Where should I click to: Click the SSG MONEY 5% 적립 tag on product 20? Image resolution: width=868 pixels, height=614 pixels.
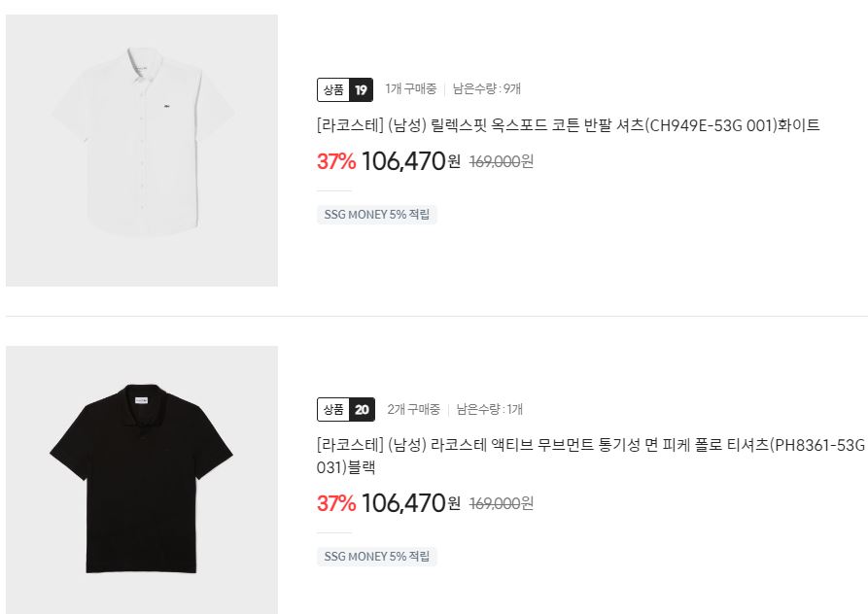pos(377,557)
